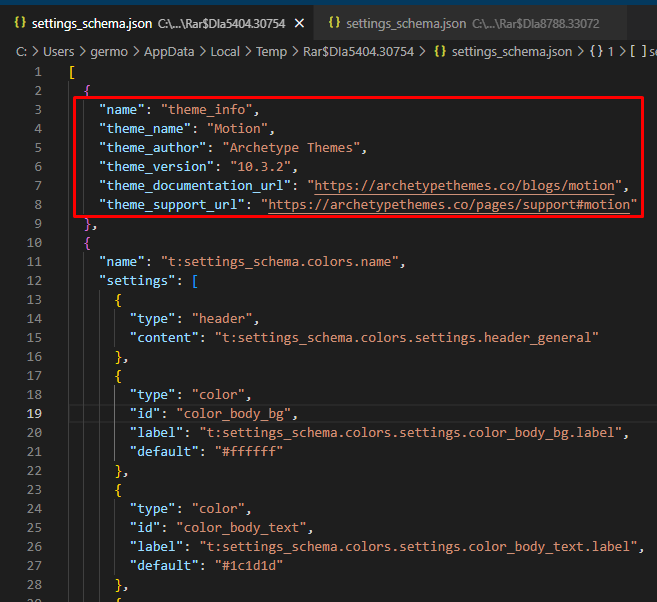This screenshot has height=602, width=657.
Task: Click the blue opening bracket after "settings"
Action: tap(195, 281)
